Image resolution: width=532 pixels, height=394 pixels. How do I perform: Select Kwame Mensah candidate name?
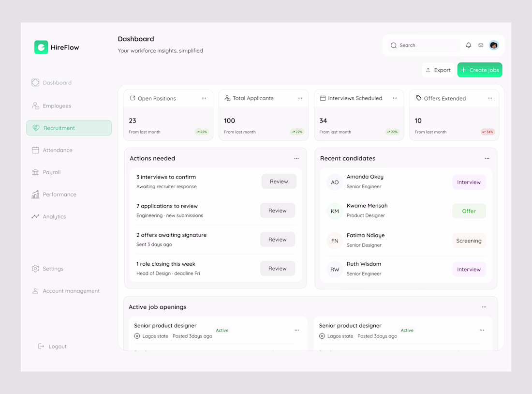point(367,206)
